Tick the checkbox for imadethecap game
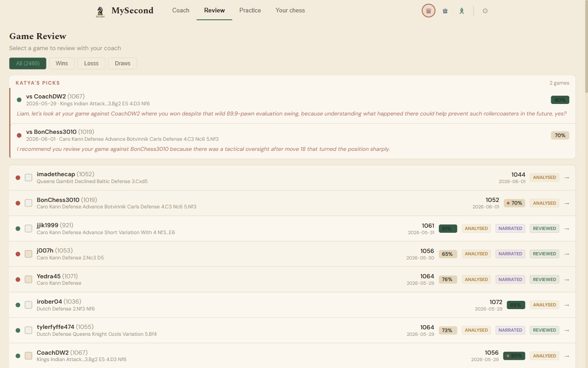Screen dimensions: 588x368 click(28, 178)
